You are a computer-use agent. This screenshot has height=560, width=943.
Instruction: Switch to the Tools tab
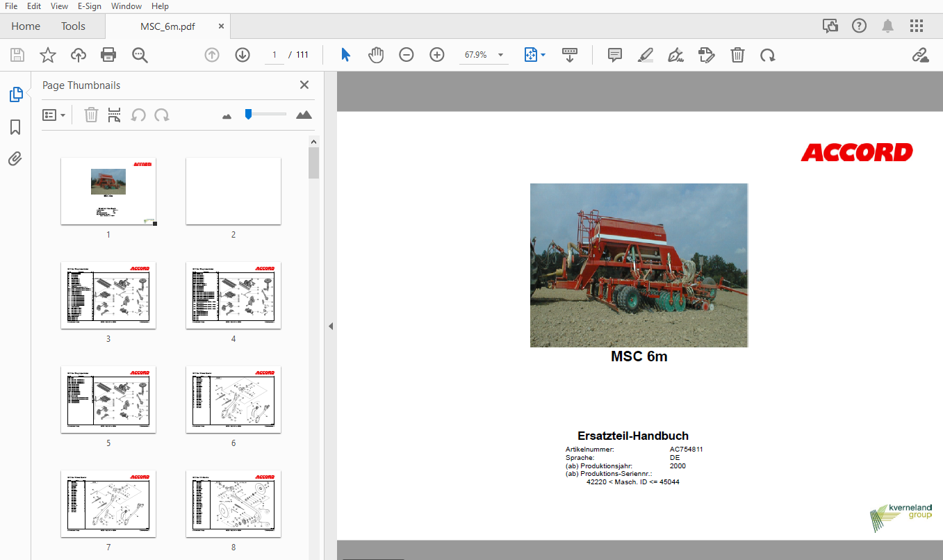click(73, 26)
